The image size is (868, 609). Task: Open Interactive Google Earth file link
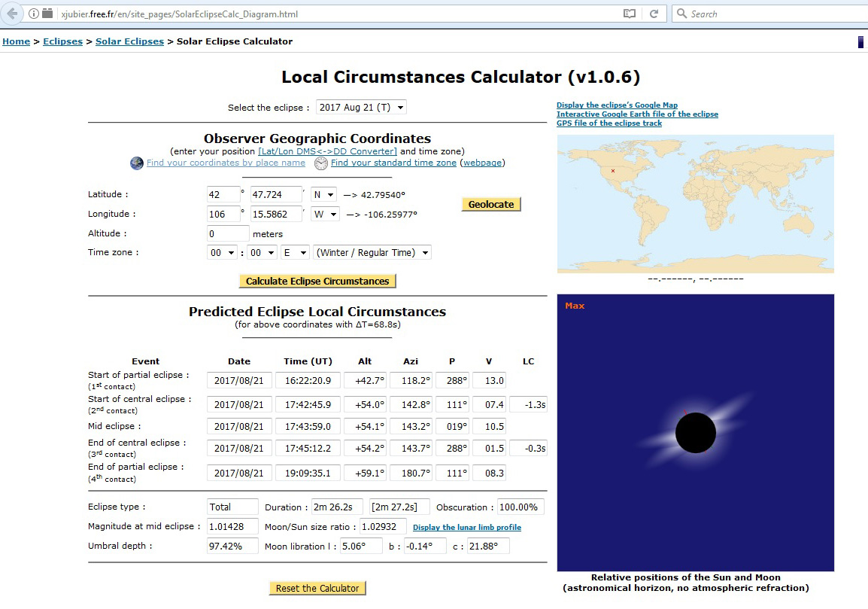coord(637,114)
